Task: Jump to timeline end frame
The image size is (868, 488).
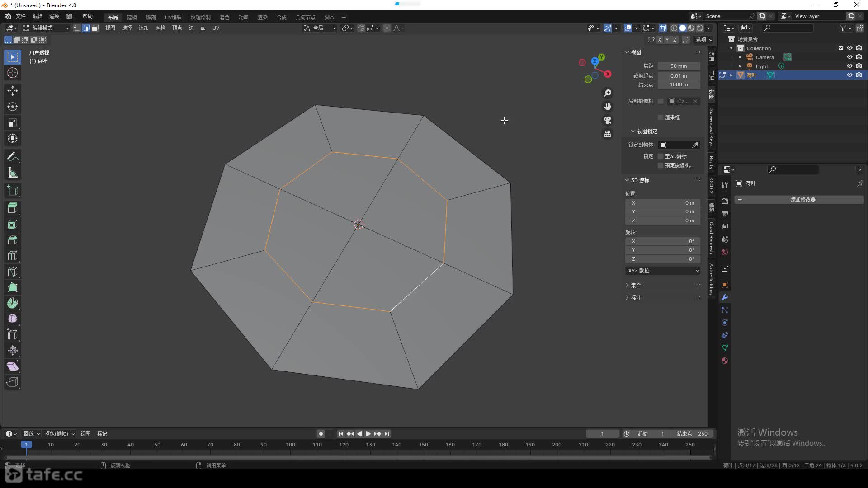Action: tap(387, 434)
